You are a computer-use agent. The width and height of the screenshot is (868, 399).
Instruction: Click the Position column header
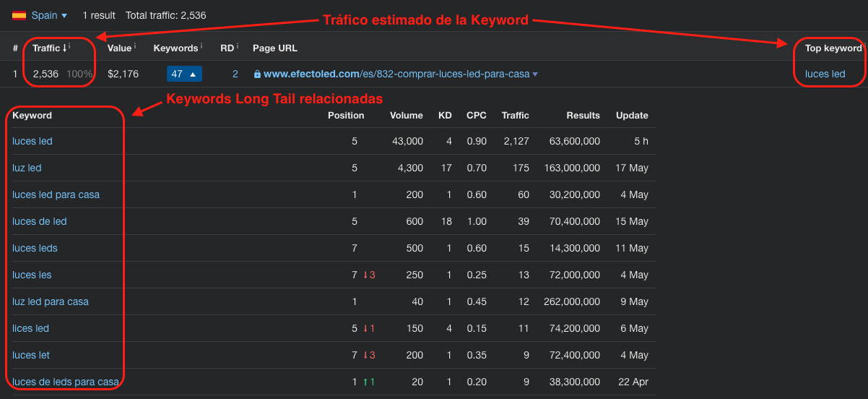click(x=346, y=115)
